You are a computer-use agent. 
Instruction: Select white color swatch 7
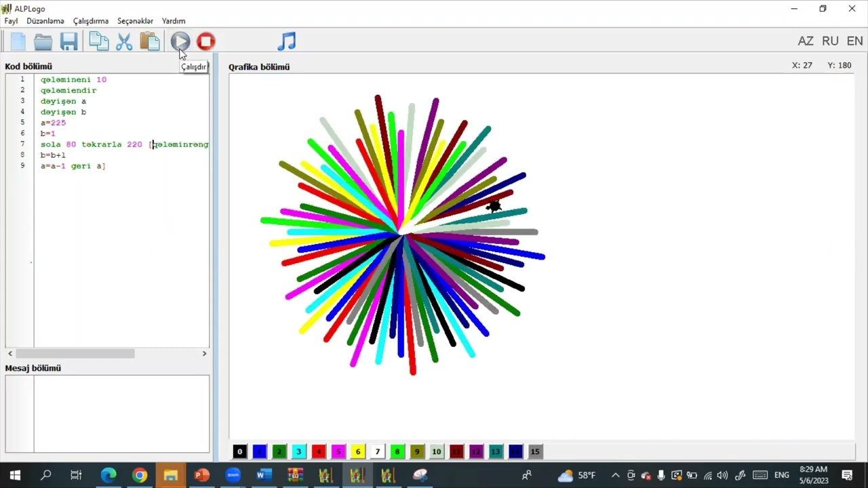(377, 451)
